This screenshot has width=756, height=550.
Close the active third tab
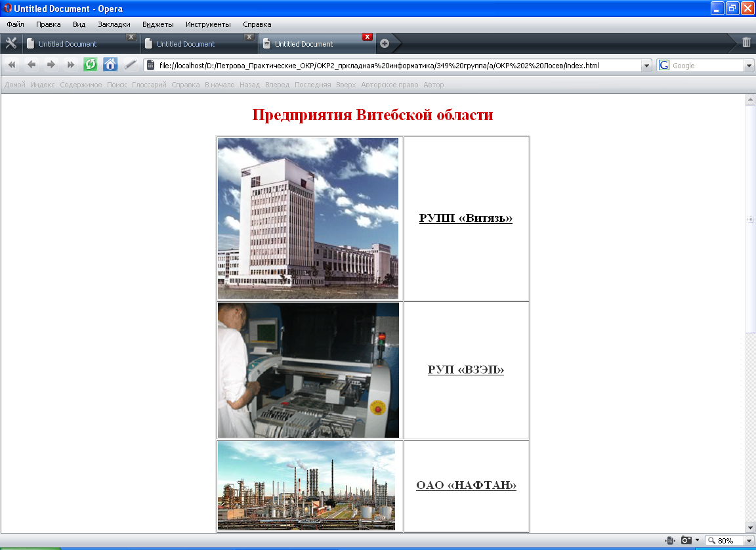click(x=367, y=37)
